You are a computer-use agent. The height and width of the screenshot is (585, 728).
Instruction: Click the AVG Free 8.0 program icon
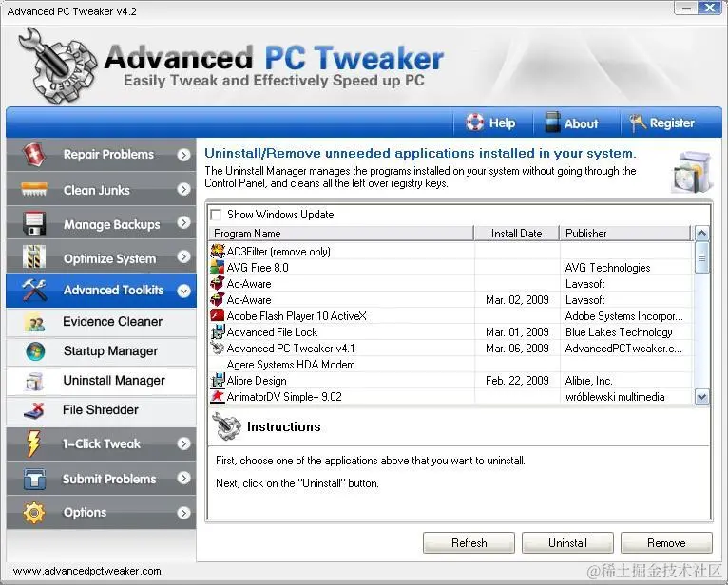[x=218, y=268]
